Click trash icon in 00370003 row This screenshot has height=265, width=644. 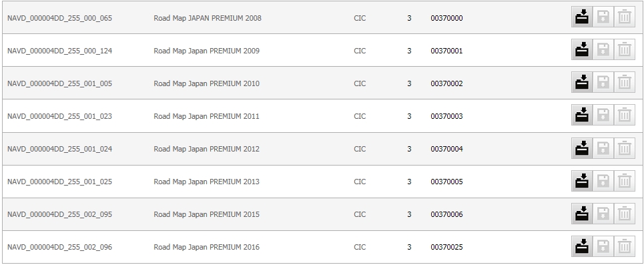point(624,115)
